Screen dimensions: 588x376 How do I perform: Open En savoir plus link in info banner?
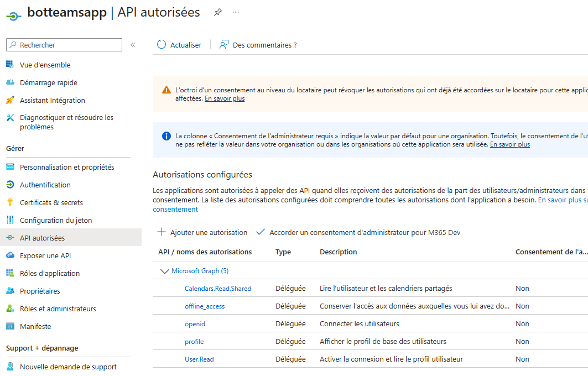click(x=510, y=144)
